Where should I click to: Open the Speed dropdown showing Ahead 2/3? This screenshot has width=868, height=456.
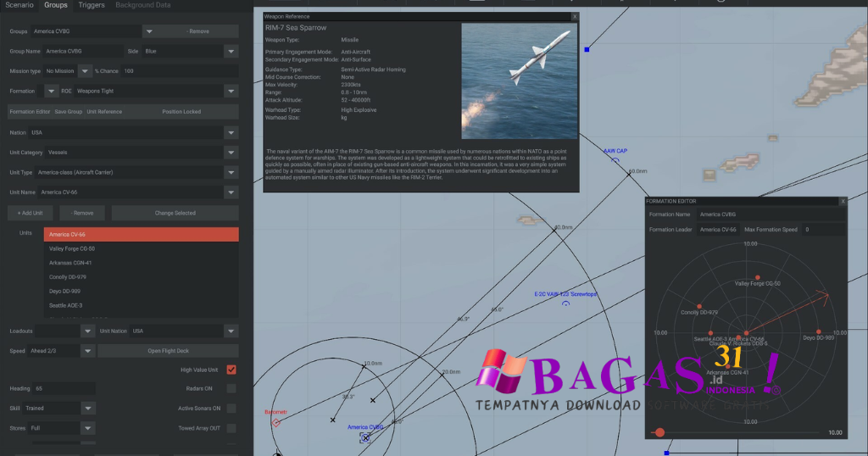coord(87,351)
